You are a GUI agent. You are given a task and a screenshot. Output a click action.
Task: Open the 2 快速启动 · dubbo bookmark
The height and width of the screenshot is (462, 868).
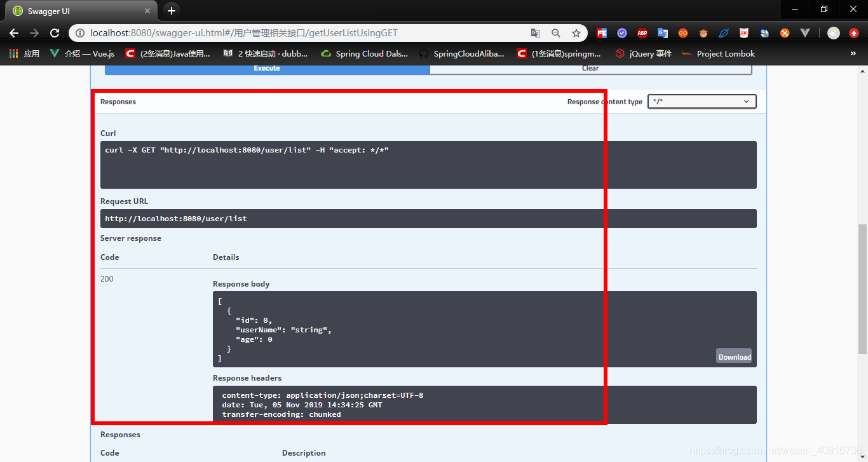[x=266, y=54]
